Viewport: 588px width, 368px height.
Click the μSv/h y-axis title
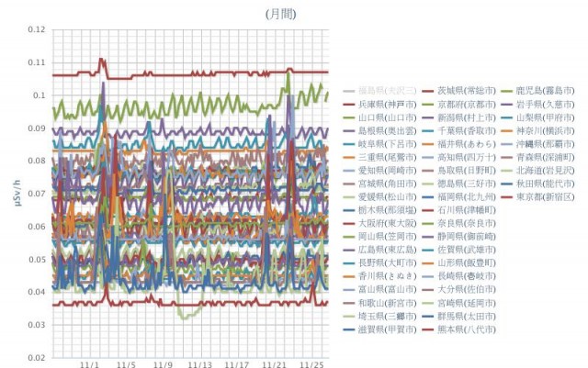(17, 193)
